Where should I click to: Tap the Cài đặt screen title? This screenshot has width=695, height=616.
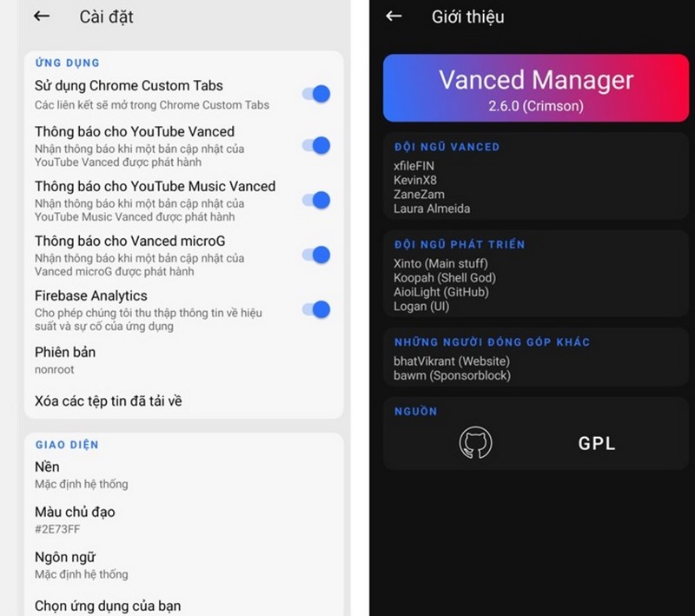pos(106,17)
